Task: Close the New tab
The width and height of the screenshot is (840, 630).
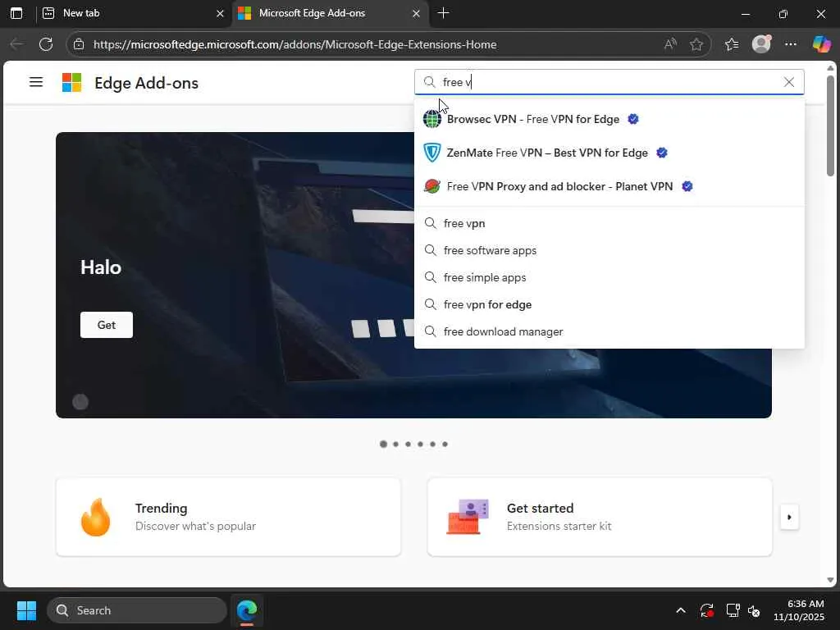Action: coord(220,13)
